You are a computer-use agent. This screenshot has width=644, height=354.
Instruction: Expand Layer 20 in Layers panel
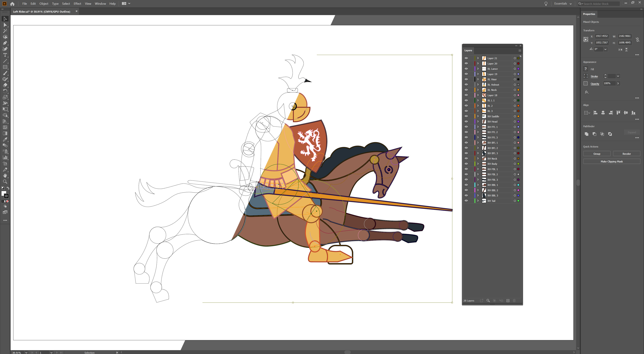point(478,64)
